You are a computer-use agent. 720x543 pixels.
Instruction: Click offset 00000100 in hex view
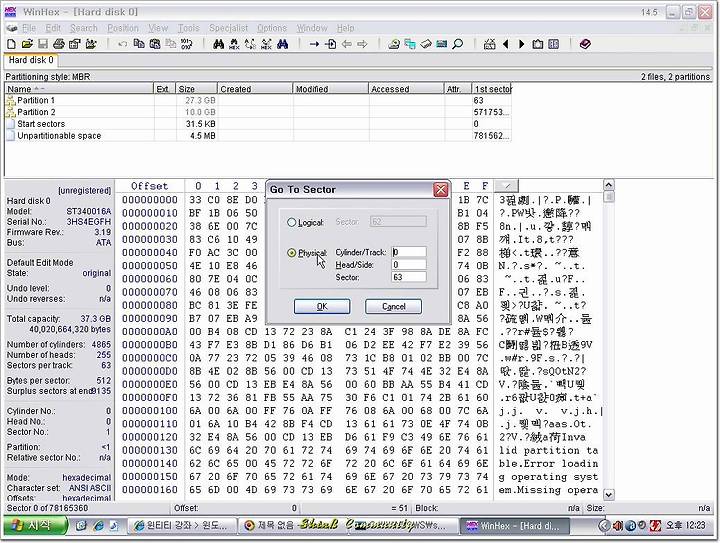point(150,411)
